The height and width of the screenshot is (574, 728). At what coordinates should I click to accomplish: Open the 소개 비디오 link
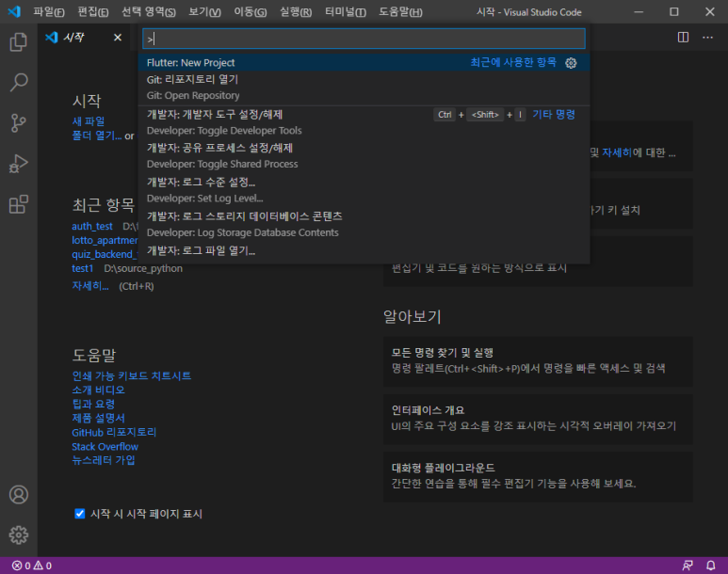[x=99, y=390]
